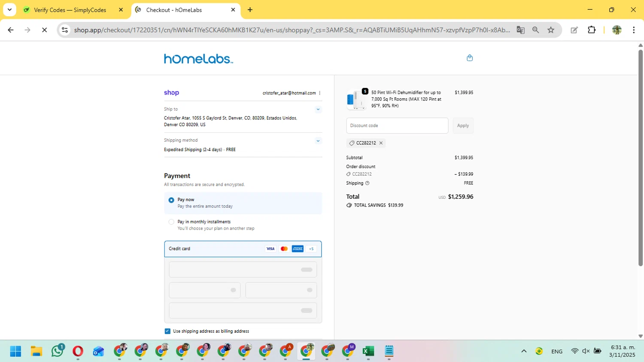This screenshot has height=362, width=644.
Task: Show the +5 more card types
Action: coord(311,249)
